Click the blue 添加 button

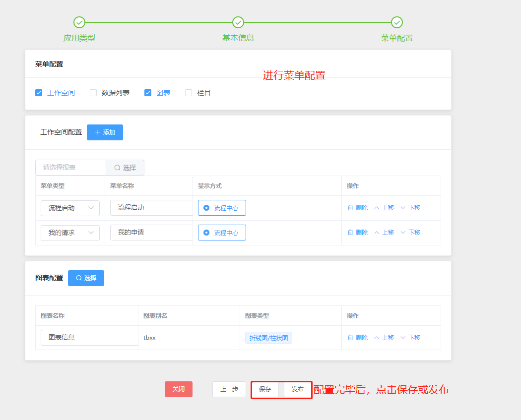click(105, 132)
